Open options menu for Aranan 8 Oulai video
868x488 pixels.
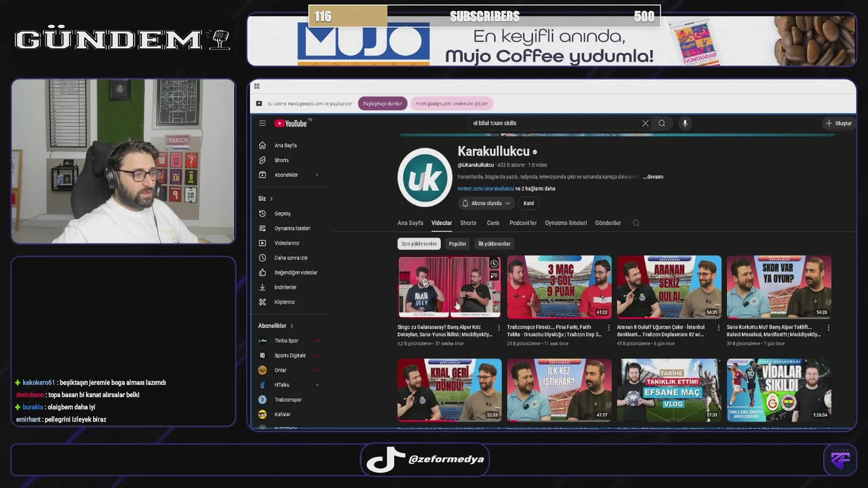pyautogui.click(x=719, y=327)
